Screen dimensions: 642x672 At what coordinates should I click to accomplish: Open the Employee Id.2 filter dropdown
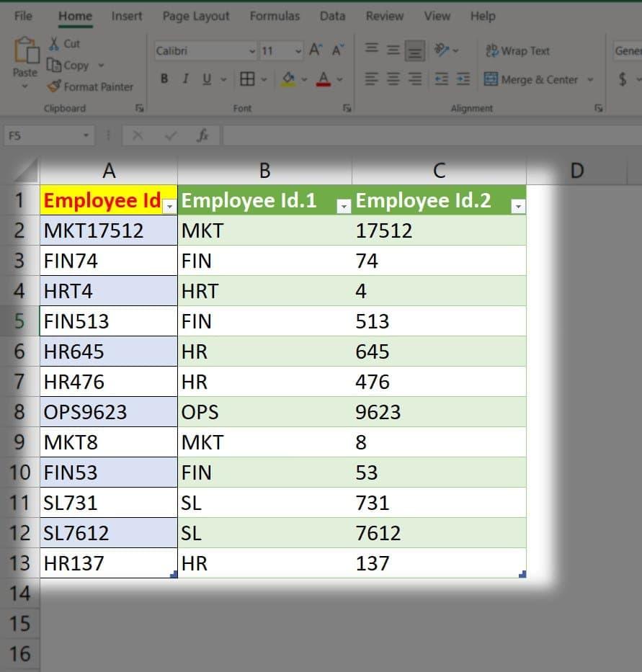(517, 207)
